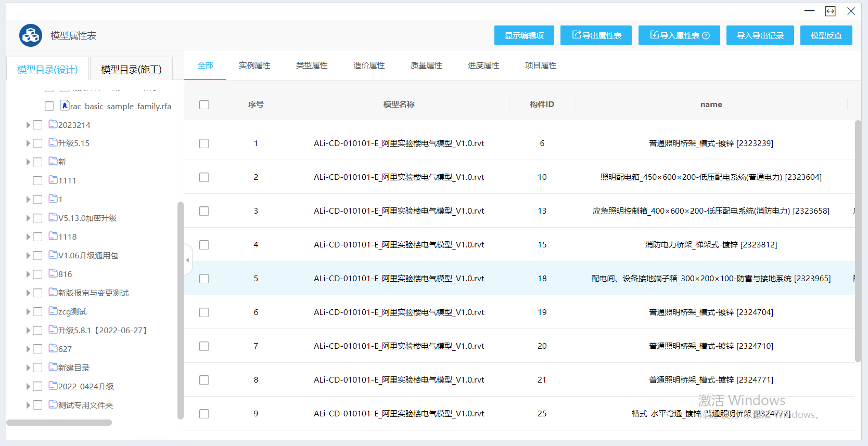Image resolution: width=868 pixels, height=446 pixels.
Task: Click the 模型名称 column header
Action: tap(399, 104)
